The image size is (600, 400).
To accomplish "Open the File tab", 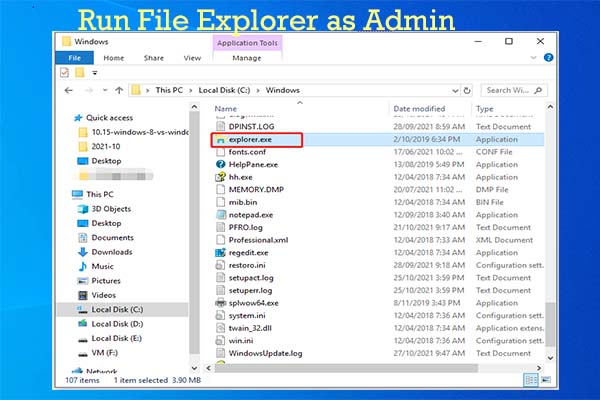I will [x=75, y=58].
